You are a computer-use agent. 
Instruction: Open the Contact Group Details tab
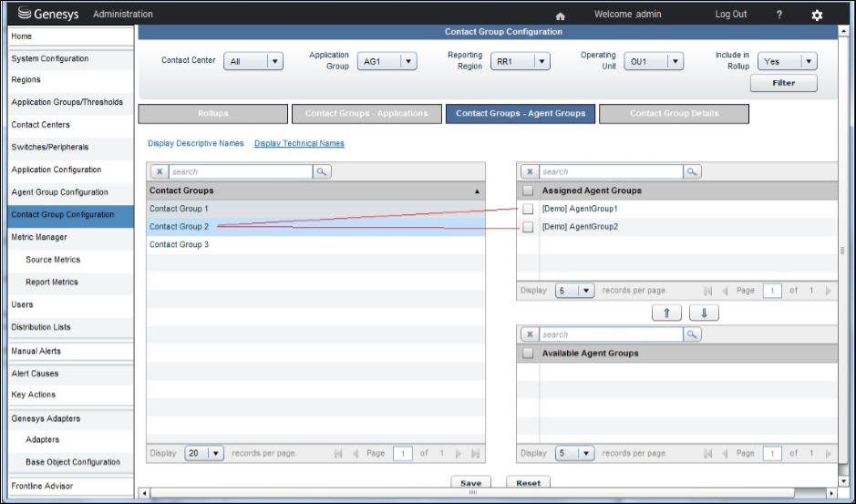pos(674,114)
